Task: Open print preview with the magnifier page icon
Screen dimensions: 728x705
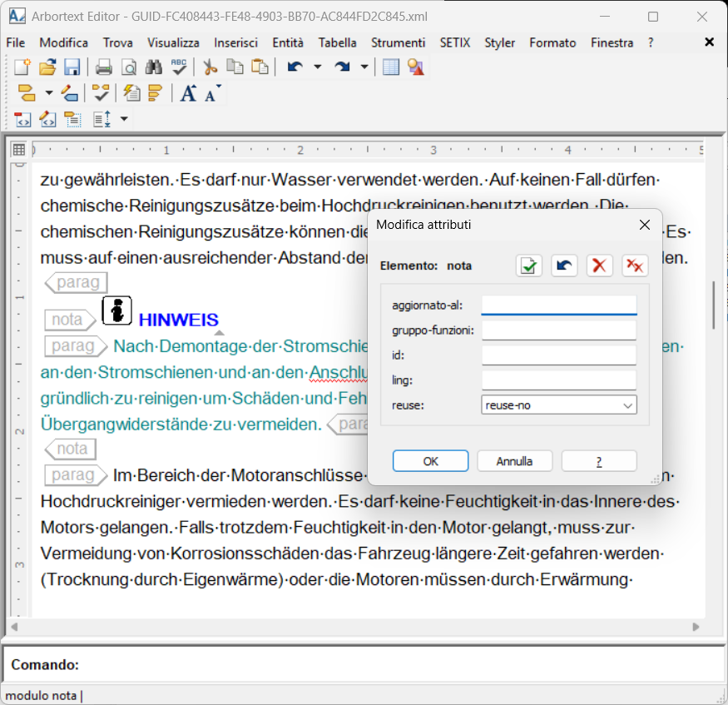Action: (129, 67)
